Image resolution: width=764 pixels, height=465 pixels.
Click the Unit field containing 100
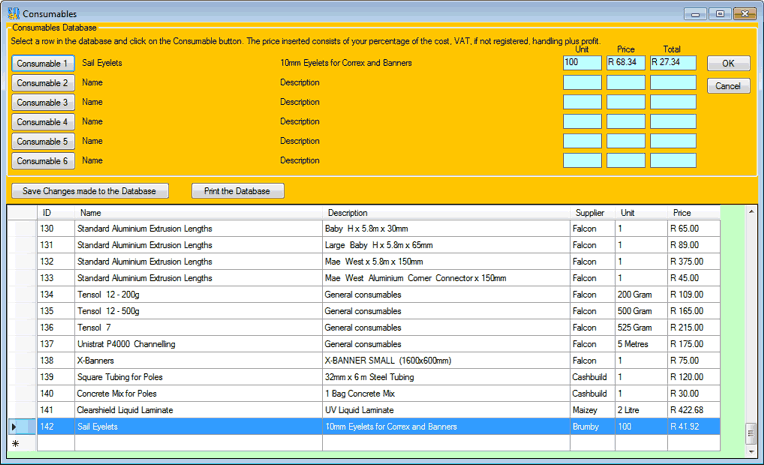click(x=581, y=63)
